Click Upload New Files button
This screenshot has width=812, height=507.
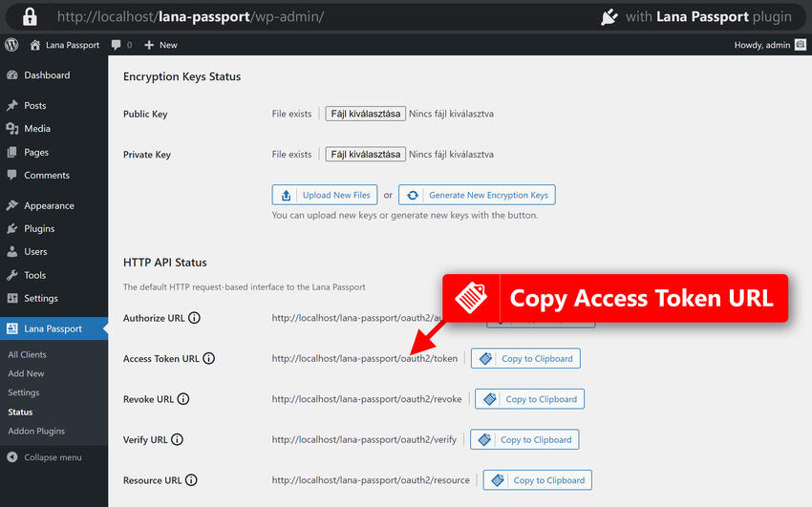tap(325, 195)
